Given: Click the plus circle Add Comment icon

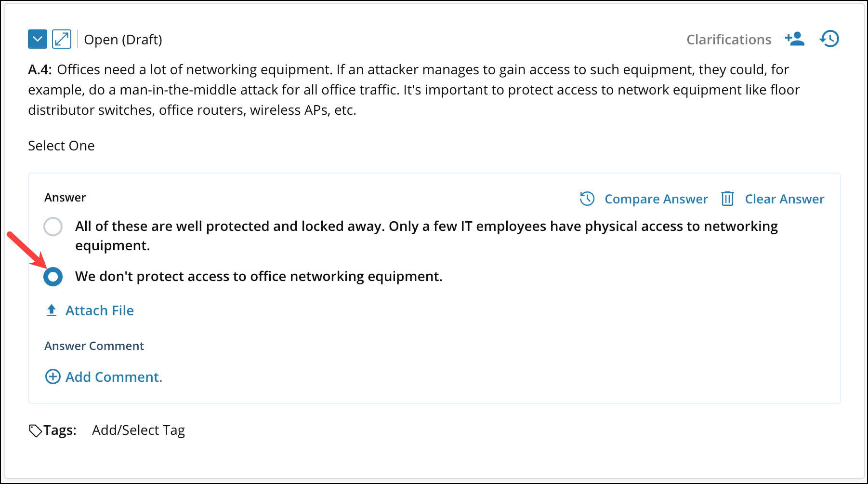Looking at the screenshot, I should pos(53,376).
